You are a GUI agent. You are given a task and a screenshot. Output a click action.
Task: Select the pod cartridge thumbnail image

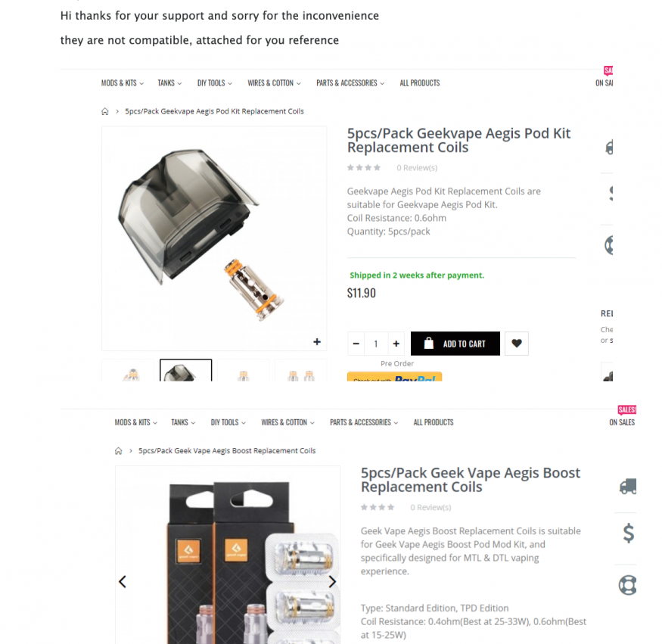(x=186, y=370)
